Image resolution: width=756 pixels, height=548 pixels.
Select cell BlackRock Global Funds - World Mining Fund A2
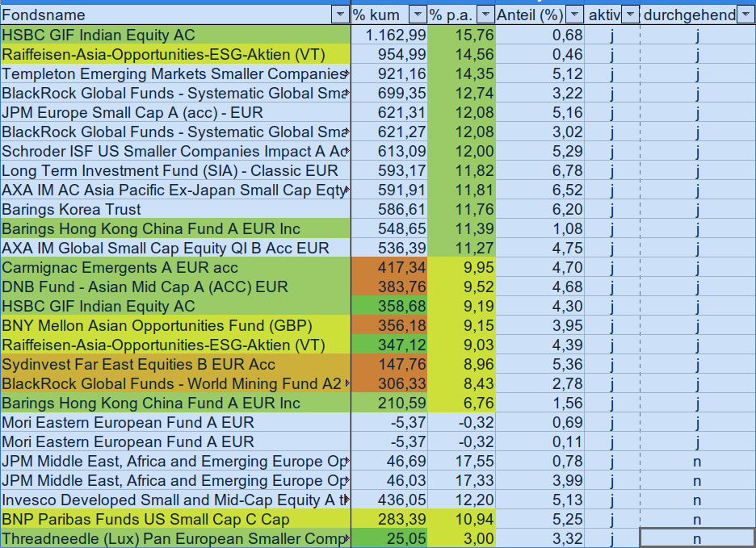175,383
